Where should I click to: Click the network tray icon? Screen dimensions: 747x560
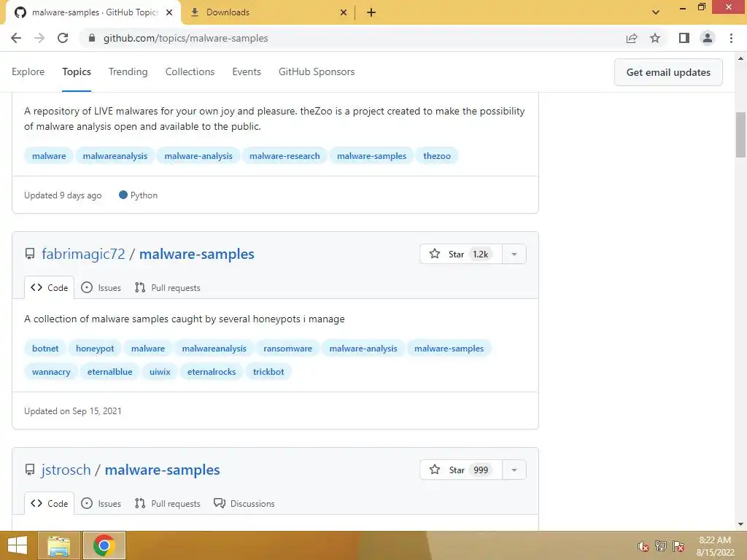coord(661,546)
